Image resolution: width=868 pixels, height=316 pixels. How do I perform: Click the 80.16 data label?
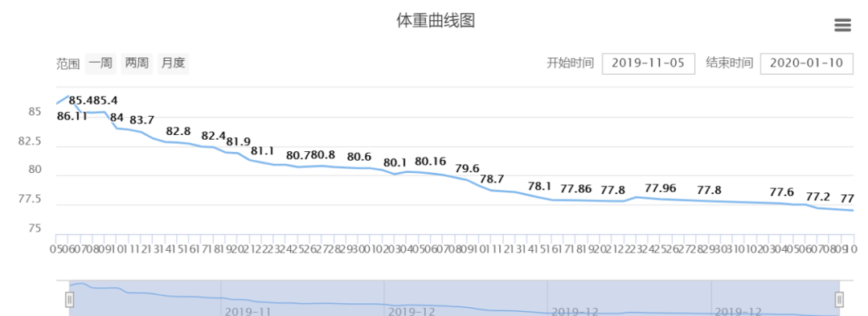[x=430, y=162]
